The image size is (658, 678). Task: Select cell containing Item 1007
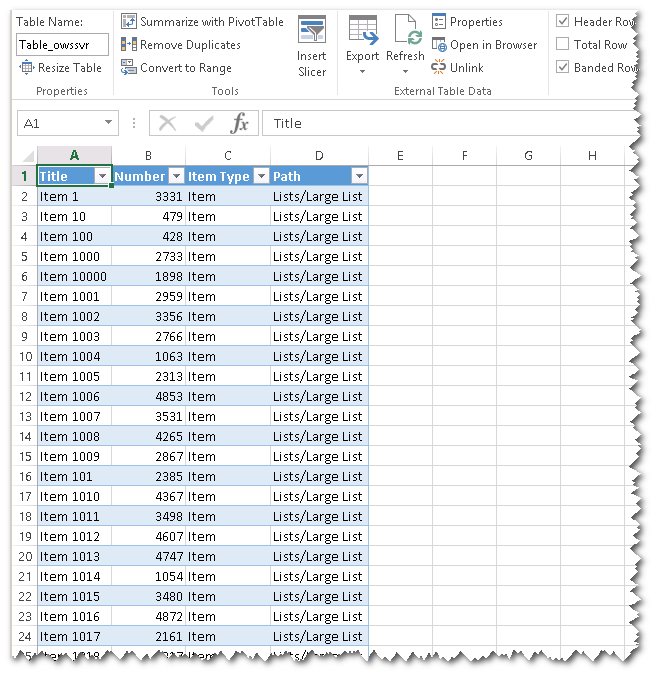pyautogui.click(x=74, y=416)
